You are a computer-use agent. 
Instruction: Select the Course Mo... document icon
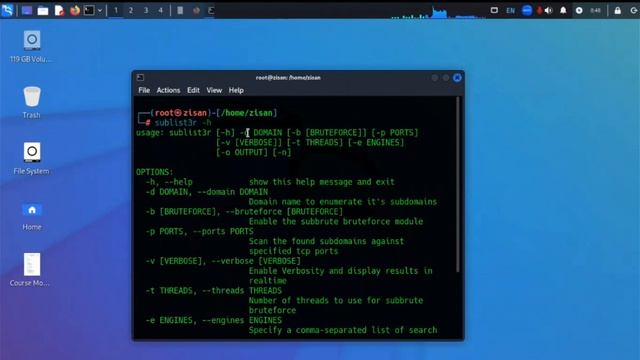31,269
